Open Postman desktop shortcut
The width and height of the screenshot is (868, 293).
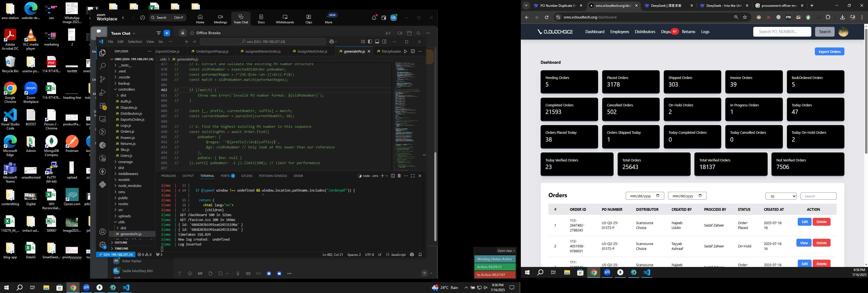pos(72,144)
